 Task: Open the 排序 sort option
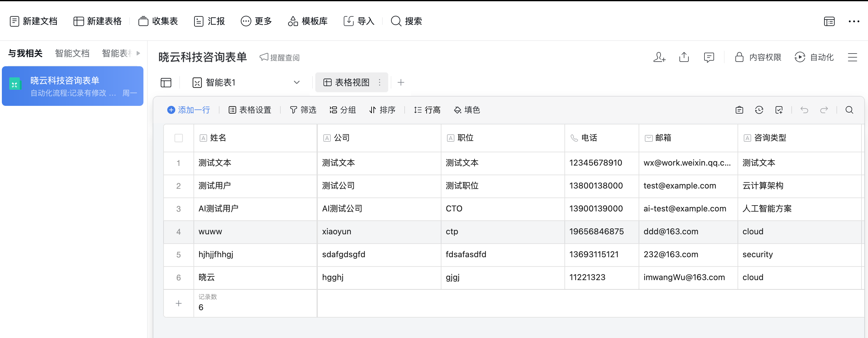click(x=382, y=110)
